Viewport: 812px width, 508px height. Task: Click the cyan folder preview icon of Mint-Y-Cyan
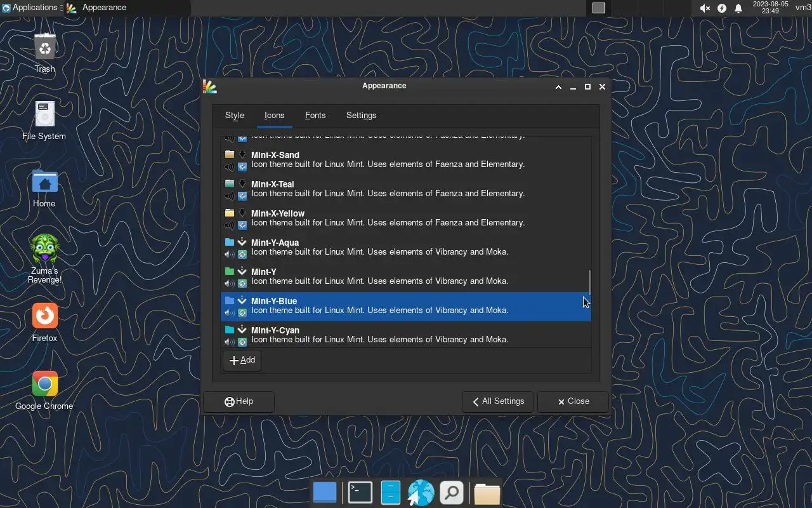click(x=230, y=330)
